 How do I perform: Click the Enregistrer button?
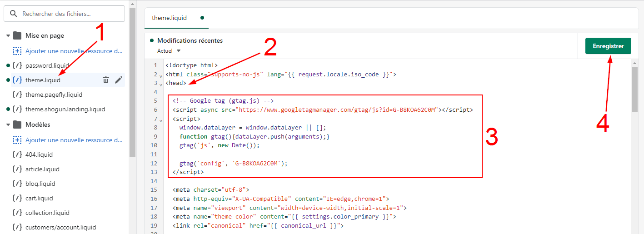click(x=608, y=46)
